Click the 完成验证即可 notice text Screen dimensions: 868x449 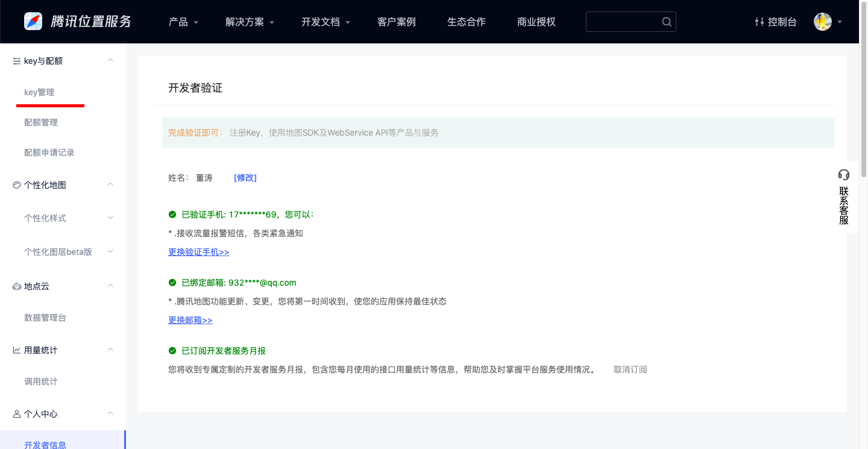click(195, 133)
